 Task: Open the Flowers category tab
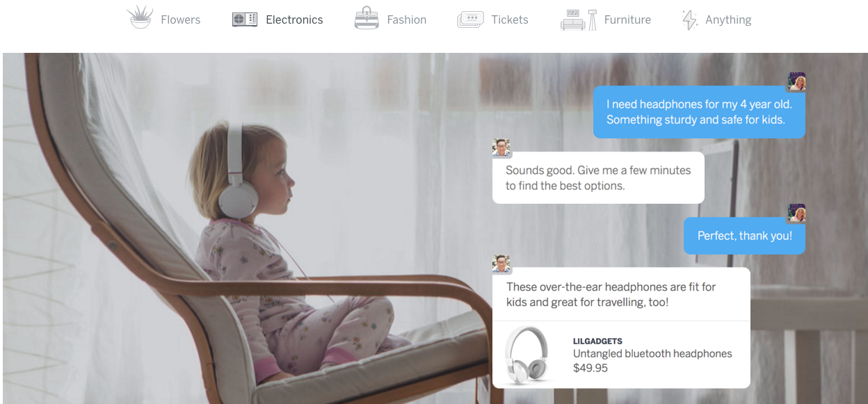pyautogui.click(x=180, y=19)
